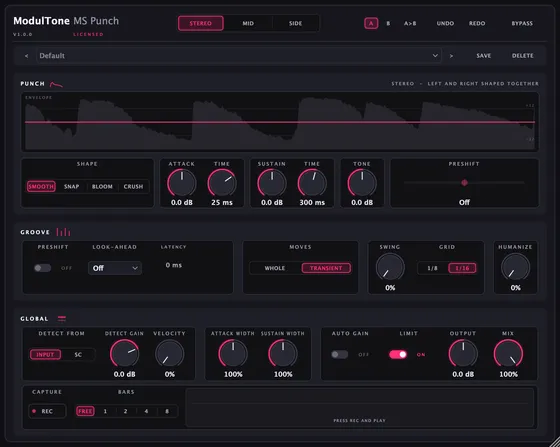560x447 pixels.
Task: Click the Swing knob
Action: (390, 267)
